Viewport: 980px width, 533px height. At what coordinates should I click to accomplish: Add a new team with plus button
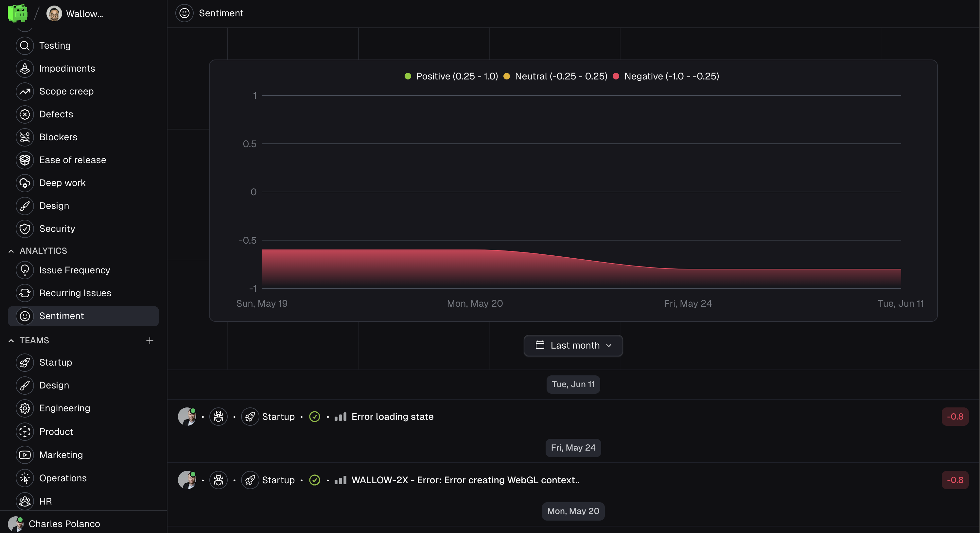149,340
